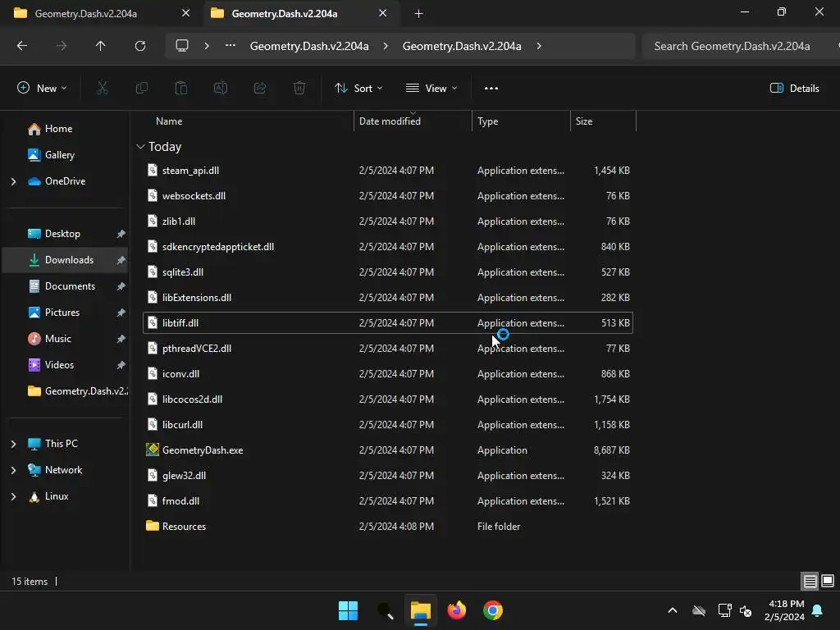The width and height of the screenshot is (840, 630).
Task: Show hidden system tray icons
Action: (x=673, y=610)
